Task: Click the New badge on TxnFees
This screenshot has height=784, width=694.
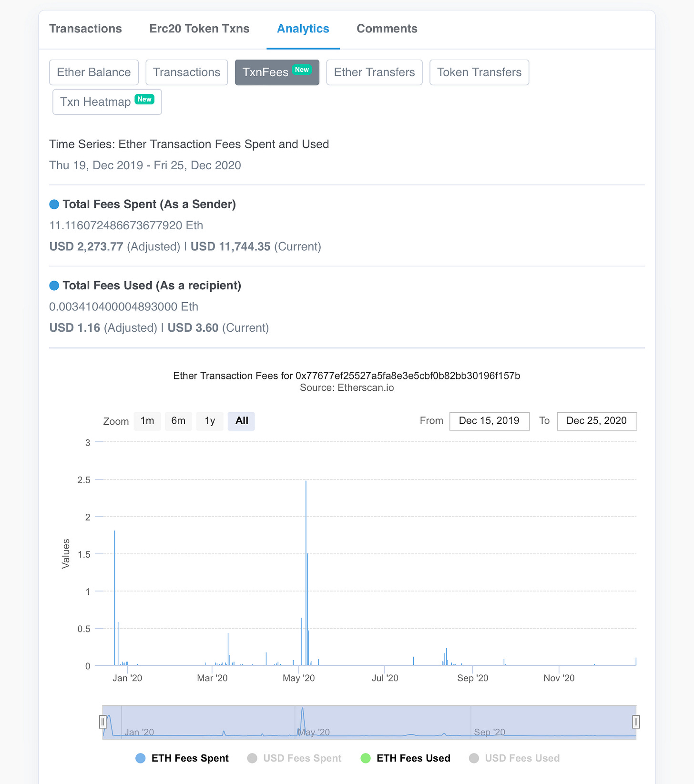Action: 302,70
